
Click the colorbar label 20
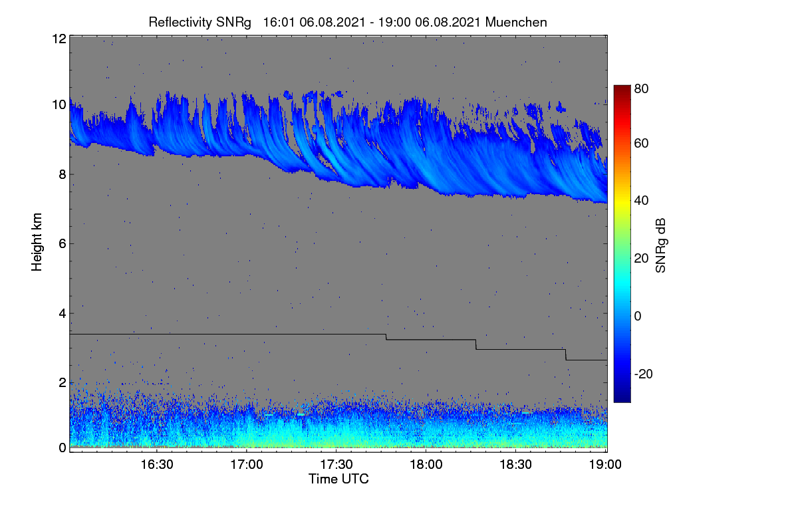coord(642,258)
